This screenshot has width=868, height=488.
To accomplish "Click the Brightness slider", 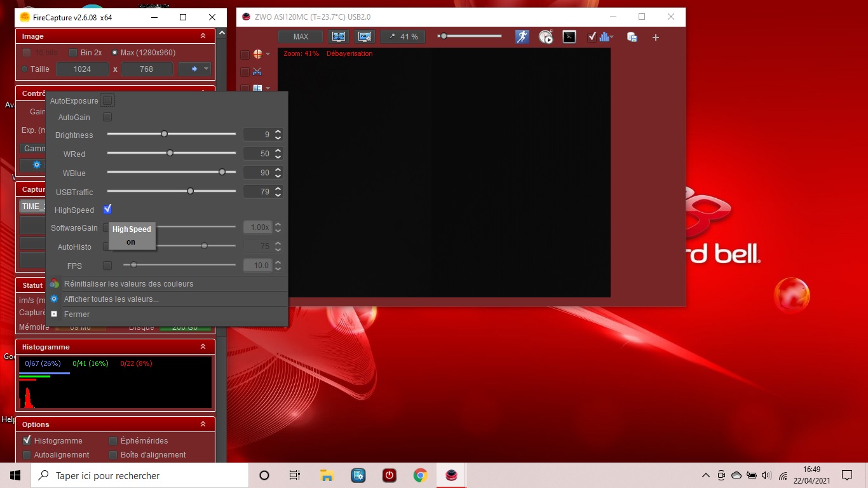I will click(172, 134).
